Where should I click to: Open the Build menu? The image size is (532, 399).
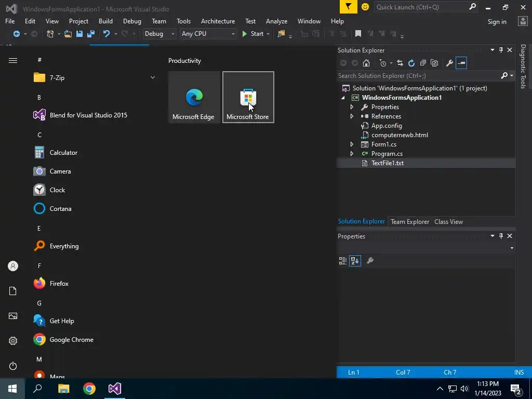tap(105, 21)
